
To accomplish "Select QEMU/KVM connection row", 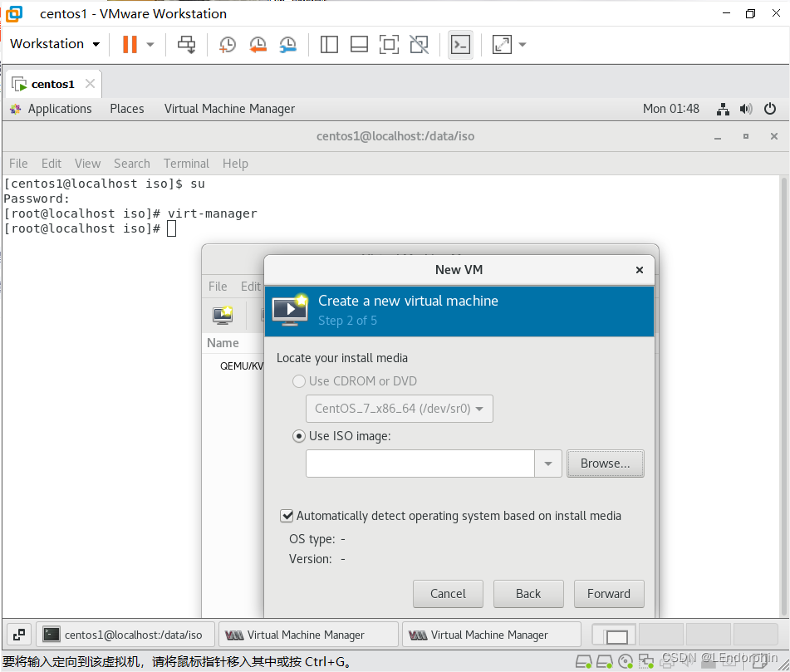I will 242,366.
